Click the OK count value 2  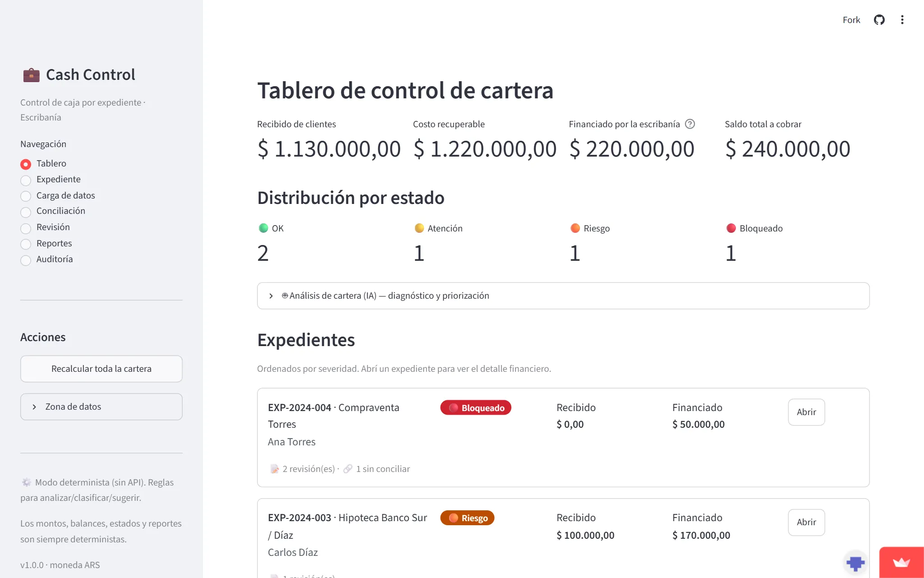pyautogui.click(x=263, y=253)
